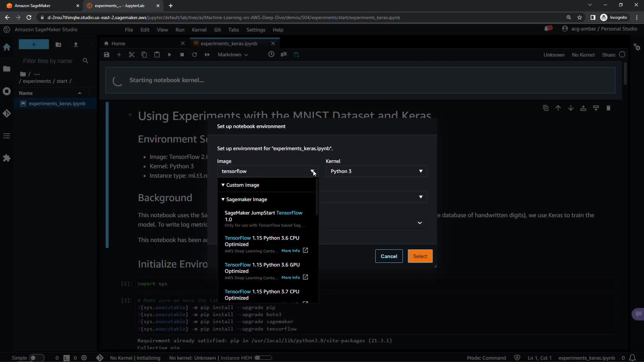644x362 pixels.
Task: Open the Kernel menu
Action: (x=199, y=30)
